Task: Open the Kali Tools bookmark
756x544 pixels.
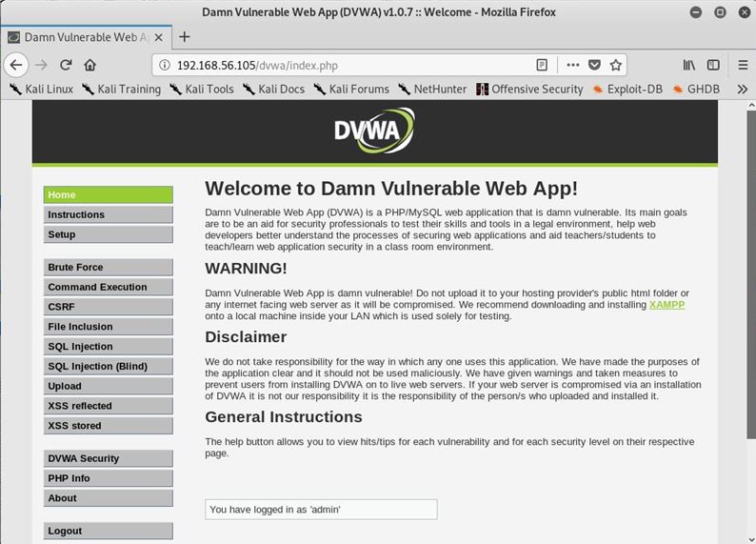Action: click(202, 90)
